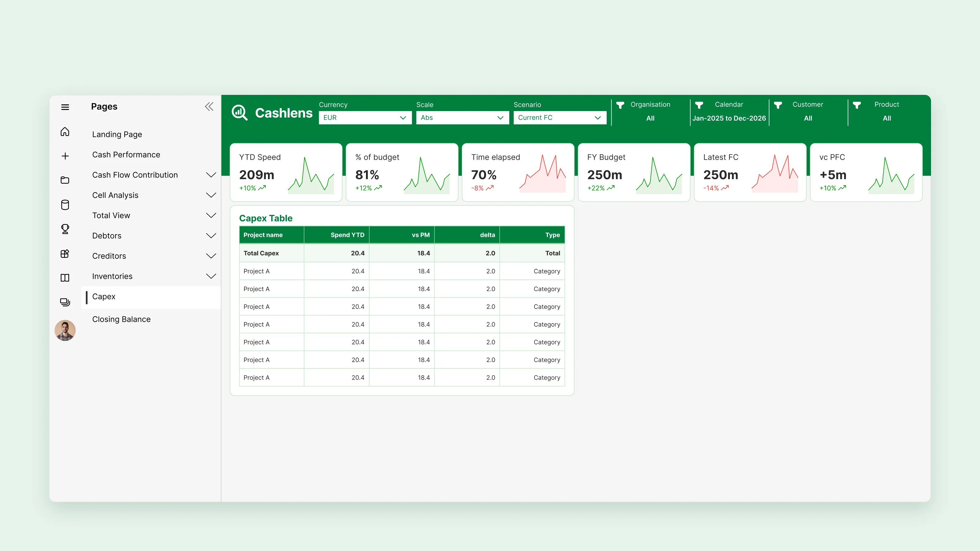Click the plus icon in sidebar

65,156
